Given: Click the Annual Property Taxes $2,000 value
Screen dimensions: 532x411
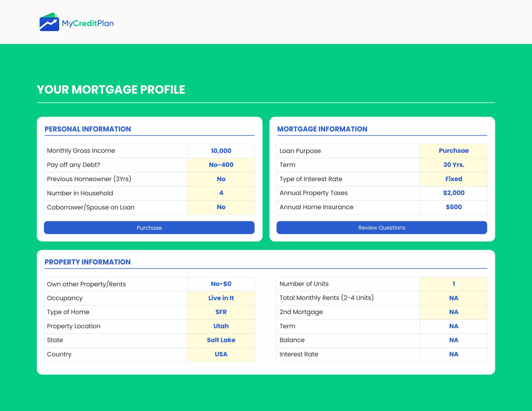Looking at the screenshot, I should pyautogui.click(x=453, y=193).
